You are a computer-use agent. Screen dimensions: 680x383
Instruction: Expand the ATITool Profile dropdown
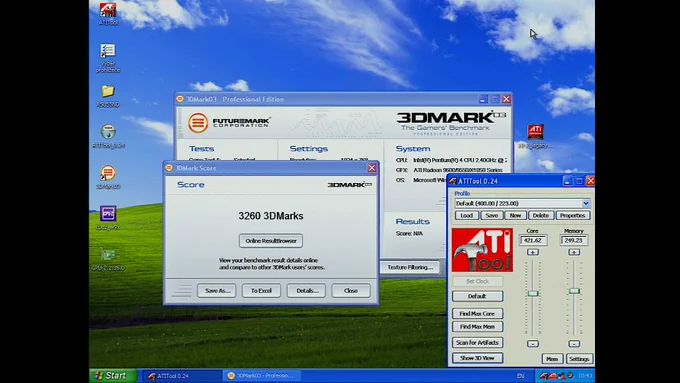click(586, 203)
